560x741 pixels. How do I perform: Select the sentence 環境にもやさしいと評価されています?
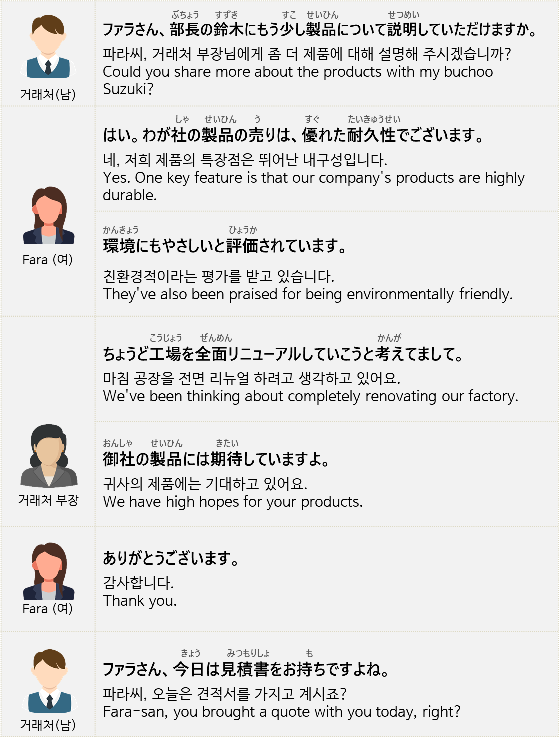click(224, 246)
